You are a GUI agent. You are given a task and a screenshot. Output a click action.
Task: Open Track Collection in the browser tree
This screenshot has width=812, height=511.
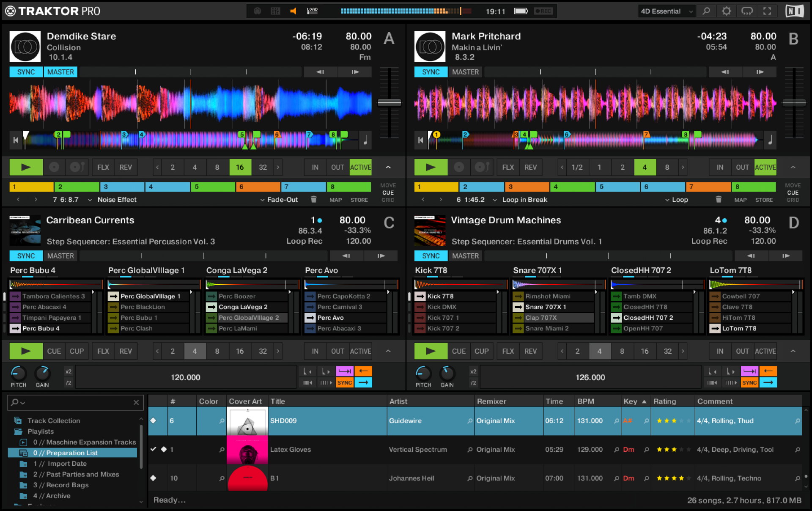pyautogui.click(x=53, y=420)
